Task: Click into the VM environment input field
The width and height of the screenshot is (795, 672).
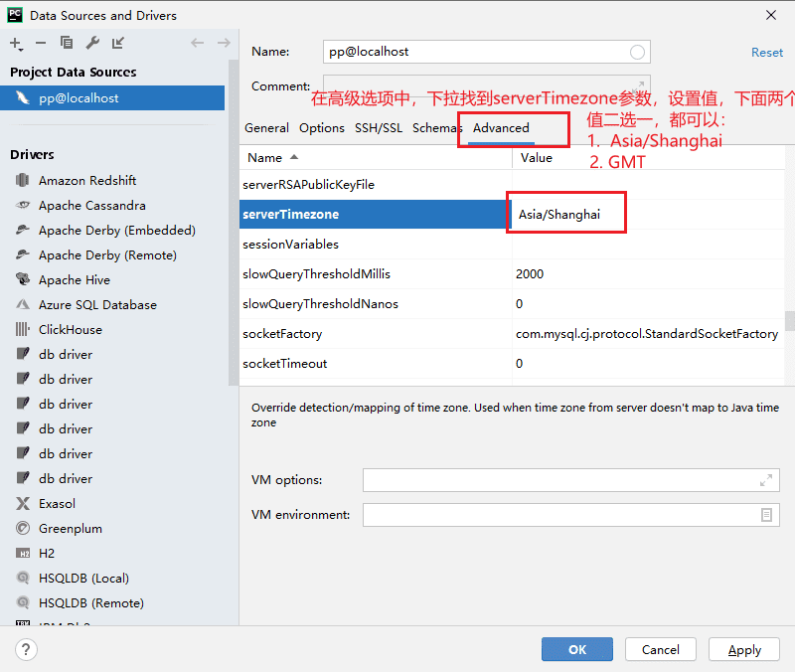Action: (x=570, y=515)
